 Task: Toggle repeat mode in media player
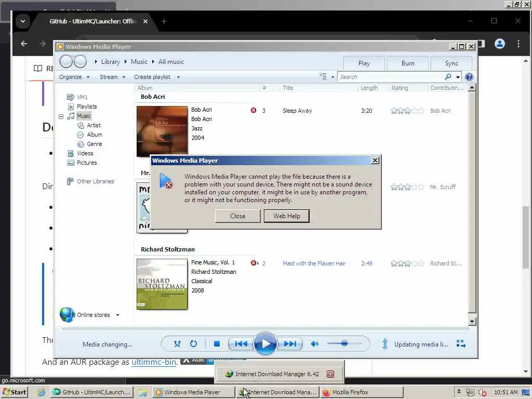(x=193, y=344)
